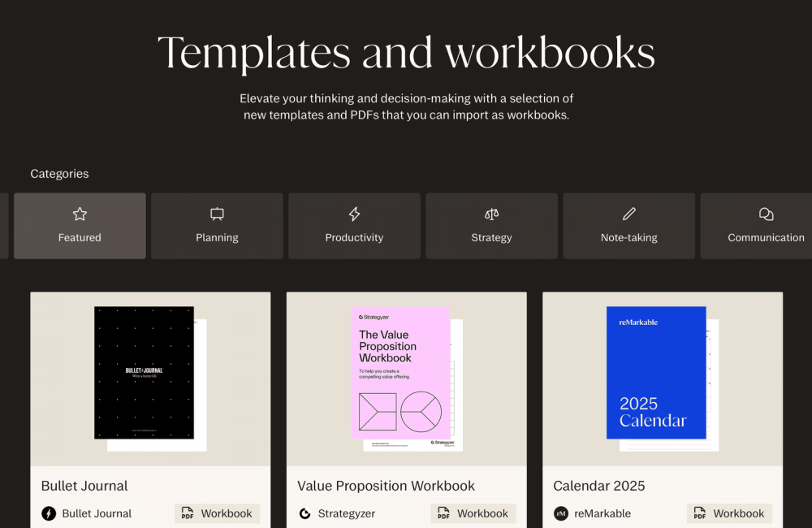Click the Bullet Journal brand logo icon
This screenshot has width=812, height=528.
coord(49,513)
